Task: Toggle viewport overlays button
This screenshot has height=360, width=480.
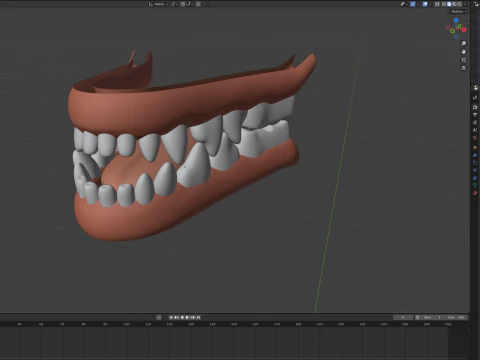Action: coord(425,4)
